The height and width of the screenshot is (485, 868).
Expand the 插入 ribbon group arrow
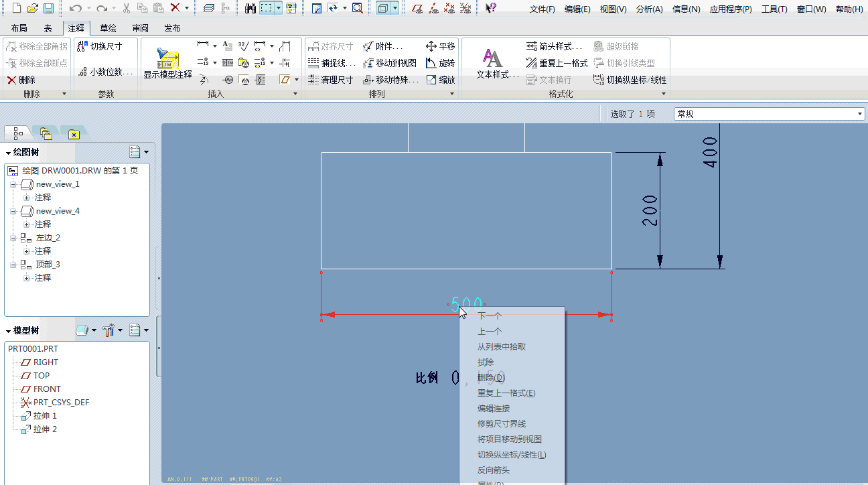tap(295, 94)
